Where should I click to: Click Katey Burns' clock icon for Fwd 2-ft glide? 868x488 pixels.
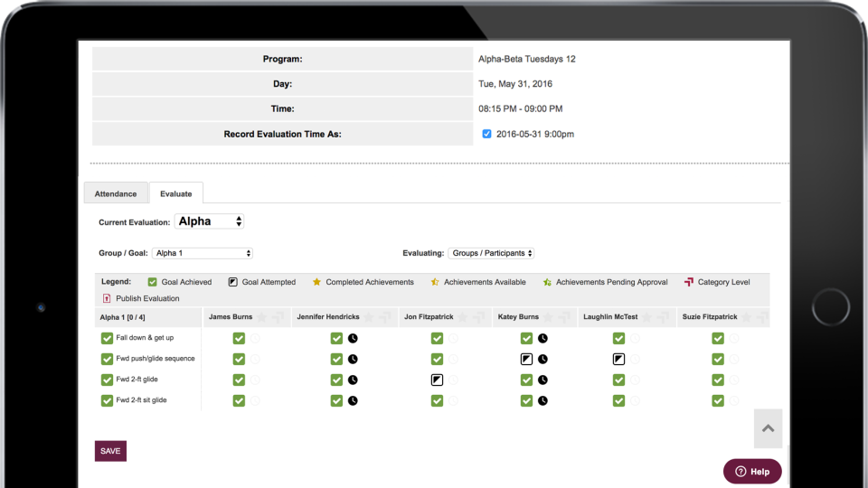point(542,380)
